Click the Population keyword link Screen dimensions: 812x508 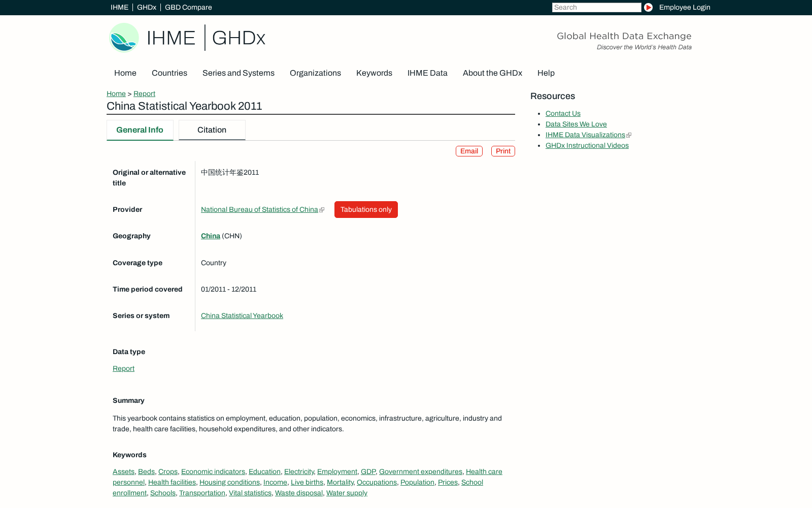417,482
